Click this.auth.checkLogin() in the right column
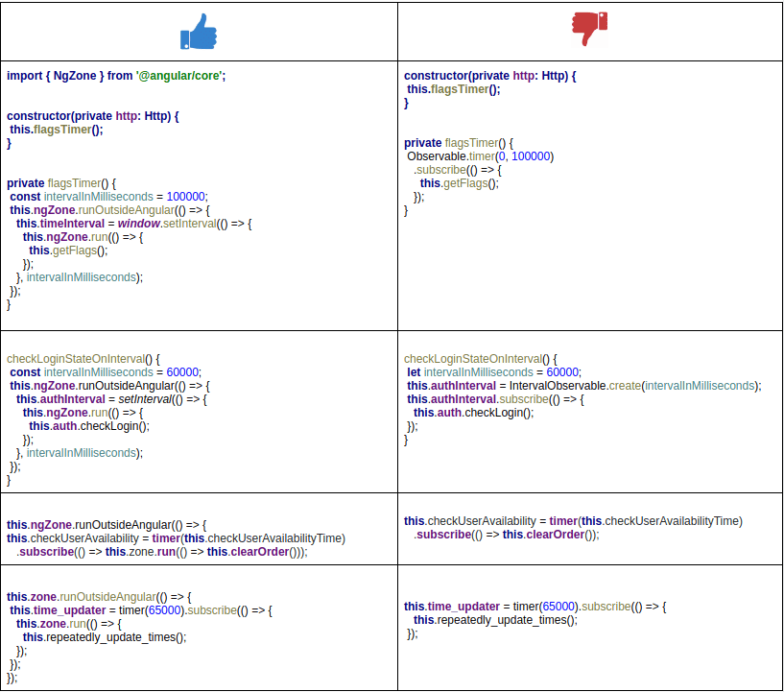 pos(473,413)
